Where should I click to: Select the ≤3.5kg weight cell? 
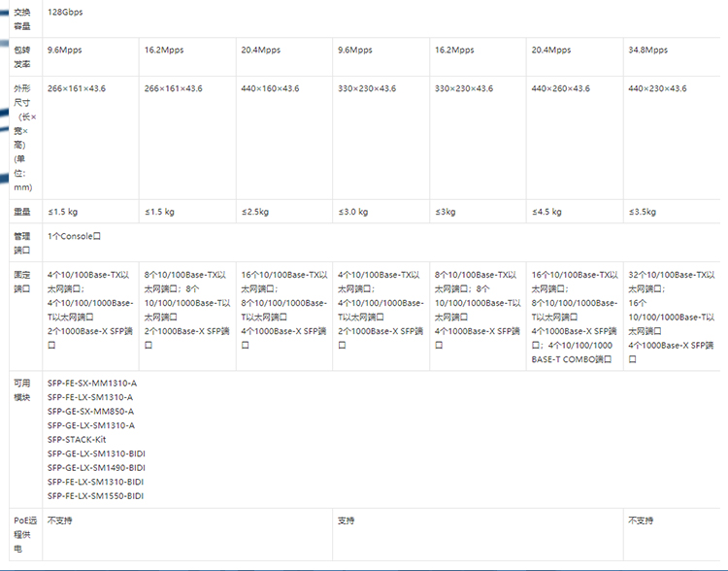click(x=643, y=212)
